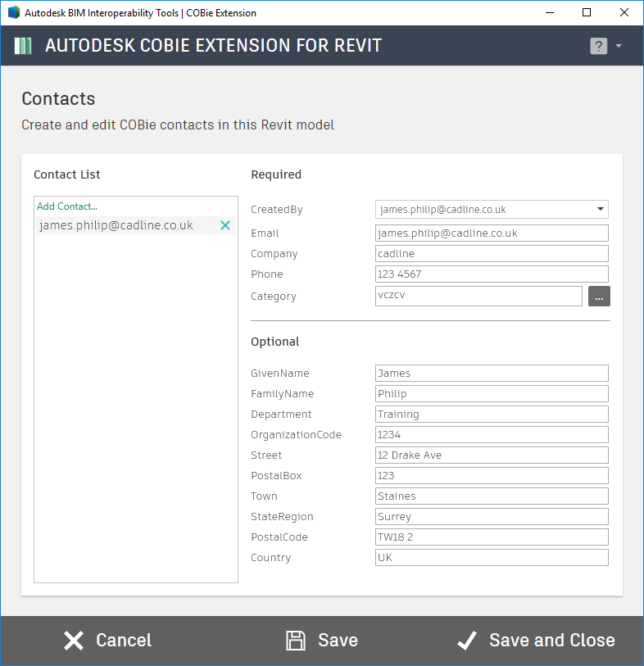644x666 pixels.
Task: Click the Email input field
Action: click(x=492, y=233)
